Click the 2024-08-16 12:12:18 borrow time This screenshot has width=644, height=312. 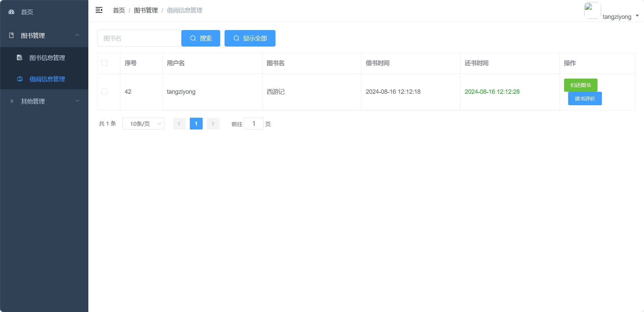pyautogui.click(x=393, y=92)
